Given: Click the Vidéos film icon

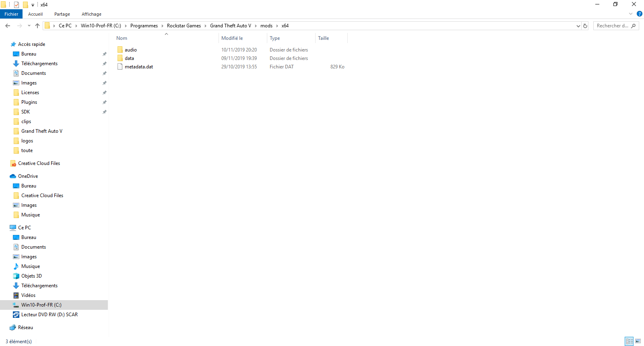Looking at the screenshot, I should (16, 295).
